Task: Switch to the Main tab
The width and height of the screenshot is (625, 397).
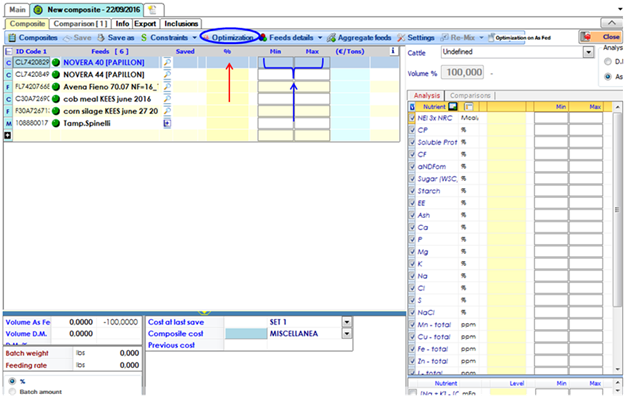Action: pos(17,10)
